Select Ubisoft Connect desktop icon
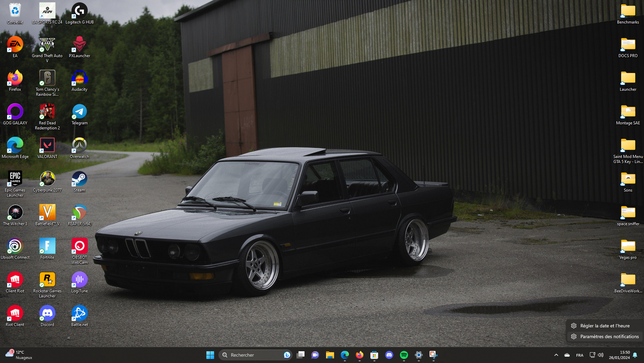 pyautogui.click(x=15, y=249)
